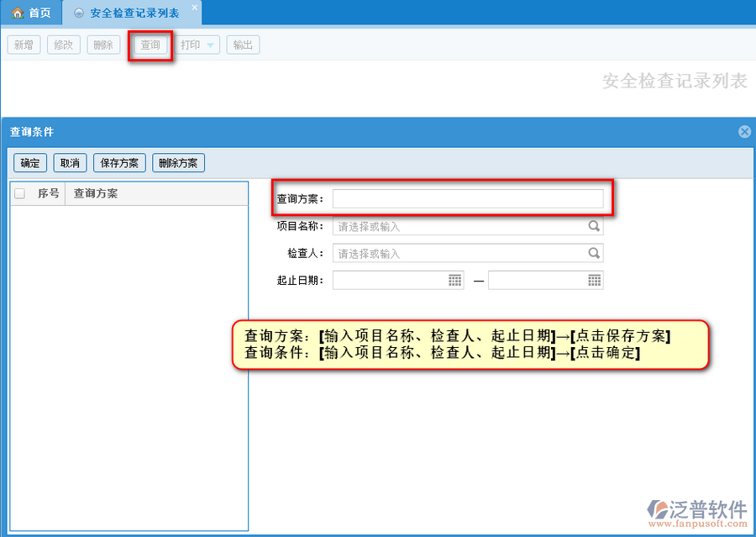Close the 安全检查记录列表 tab

click(195, 8)
